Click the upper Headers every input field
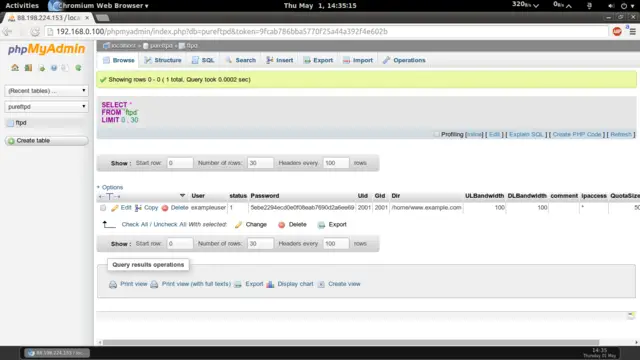This screenshot has width=640, height=360. (336, 163)
